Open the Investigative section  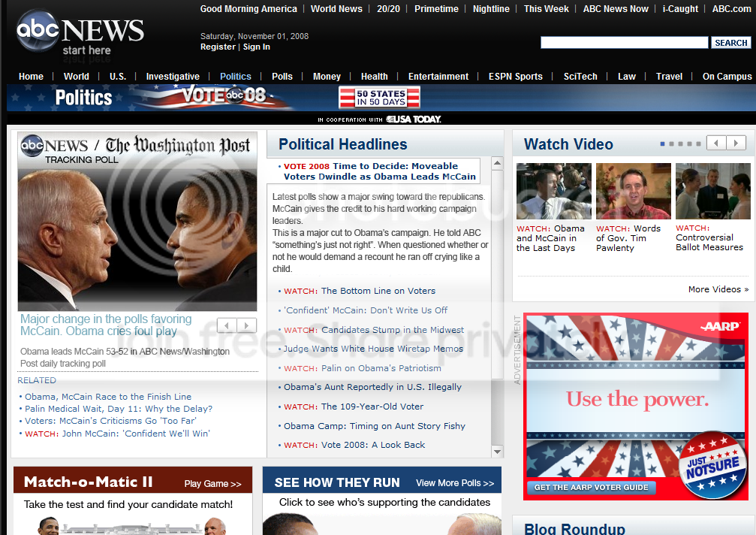(173, 76)
